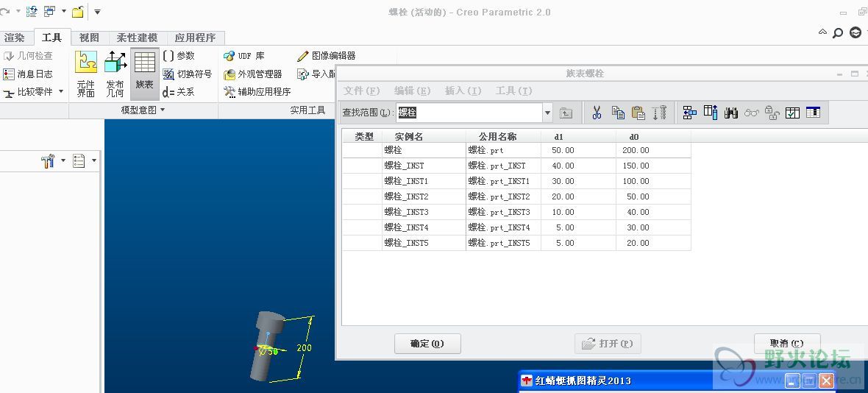Select the 螺栓.prt_INST5 common name cell
868x393 pixels.
coord(503,243)
